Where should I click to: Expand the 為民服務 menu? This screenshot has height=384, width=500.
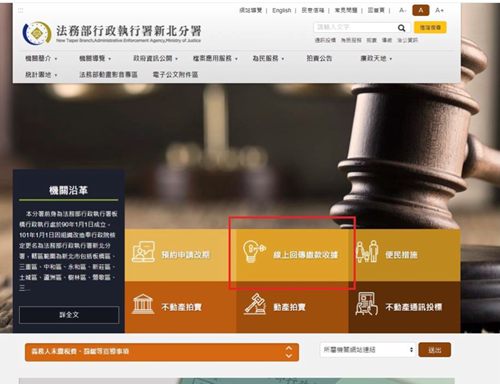(268, 58)
